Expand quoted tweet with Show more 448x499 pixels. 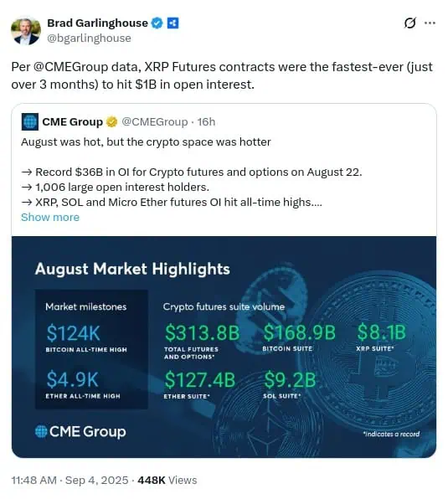pyautogui.click(x=50, y=218)
